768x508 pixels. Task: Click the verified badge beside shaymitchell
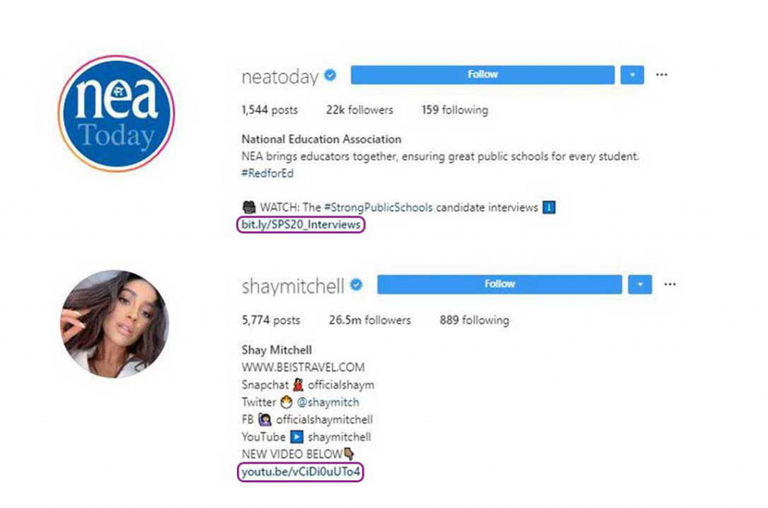357,285
